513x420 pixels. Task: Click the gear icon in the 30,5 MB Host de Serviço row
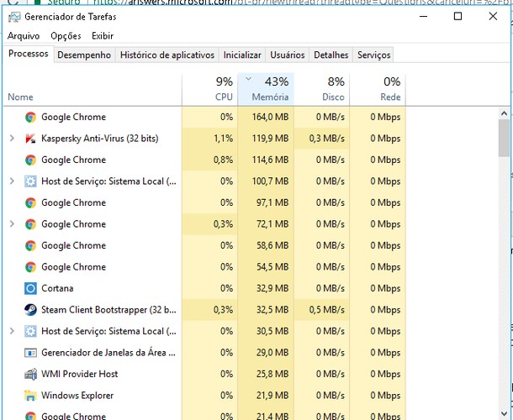pyautogui.click(x=30, y=331)
